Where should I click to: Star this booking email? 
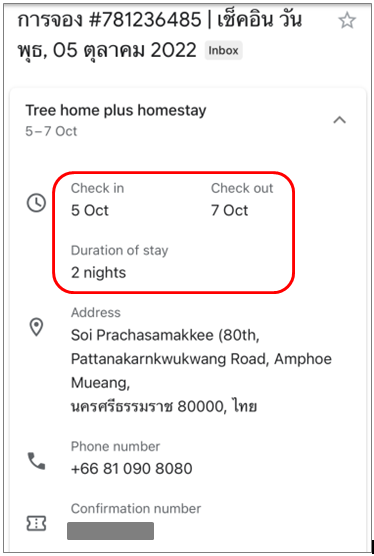point(347,20)
